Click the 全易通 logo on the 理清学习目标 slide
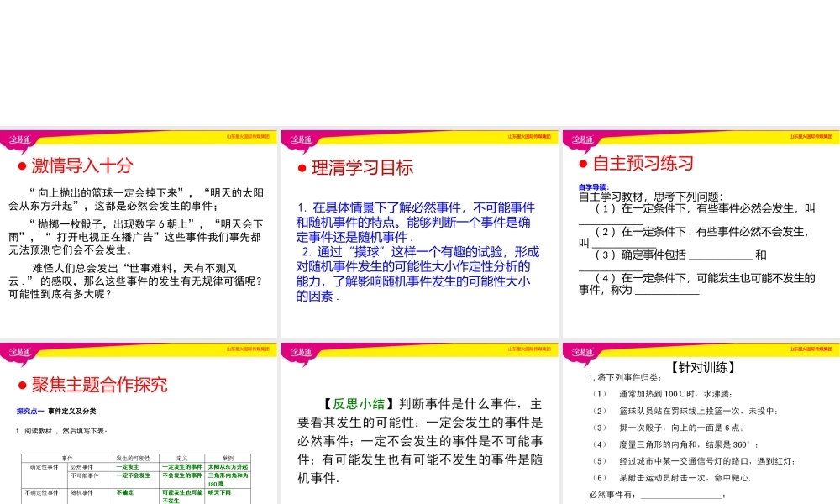The image size is (840, 504). [x=301, y=139]
